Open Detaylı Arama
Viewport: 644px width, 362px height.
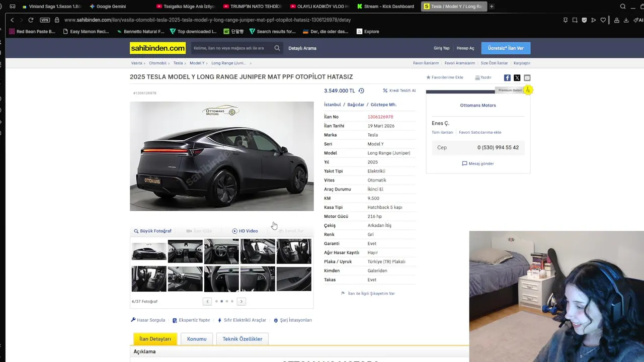tap(302, 48)
